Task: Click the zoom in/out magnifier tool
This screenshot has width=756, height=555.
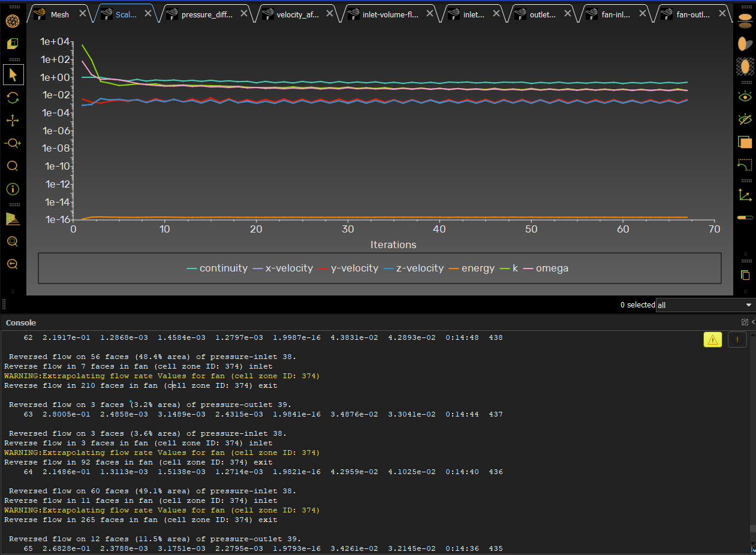Action: [13, 143]
